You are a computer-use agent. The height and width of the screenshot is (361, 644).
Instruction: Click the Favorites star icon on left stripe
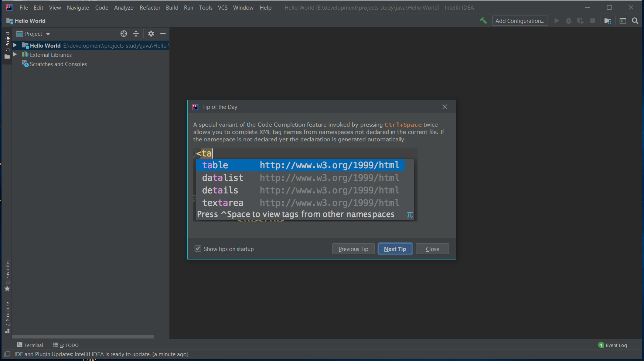tap(7, 289)
